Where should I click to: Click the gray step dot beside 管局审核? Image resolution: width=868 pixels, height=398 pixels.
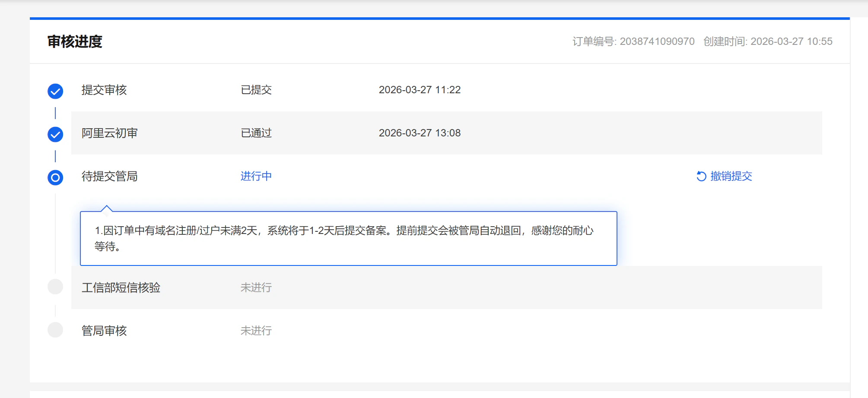55,330
